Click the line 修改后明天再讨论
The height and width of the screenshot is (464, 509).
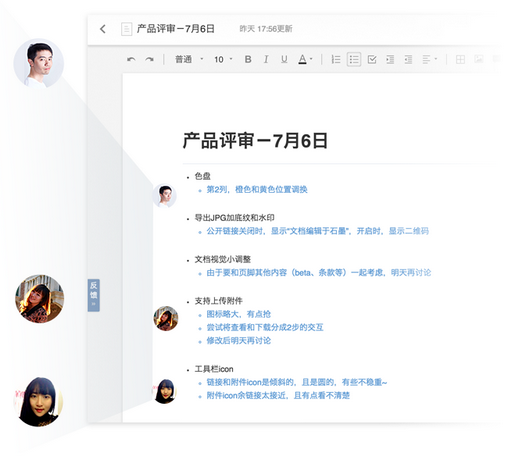(239, 341)
